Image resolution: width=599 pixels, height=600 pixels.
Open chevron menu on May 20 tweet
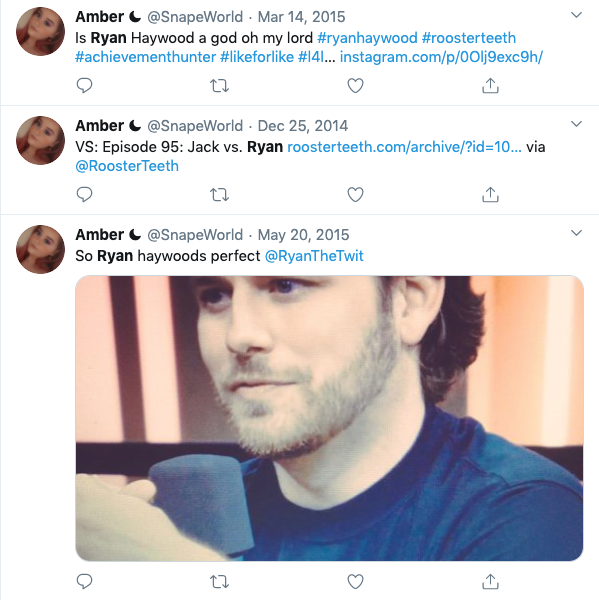point(576,233)
